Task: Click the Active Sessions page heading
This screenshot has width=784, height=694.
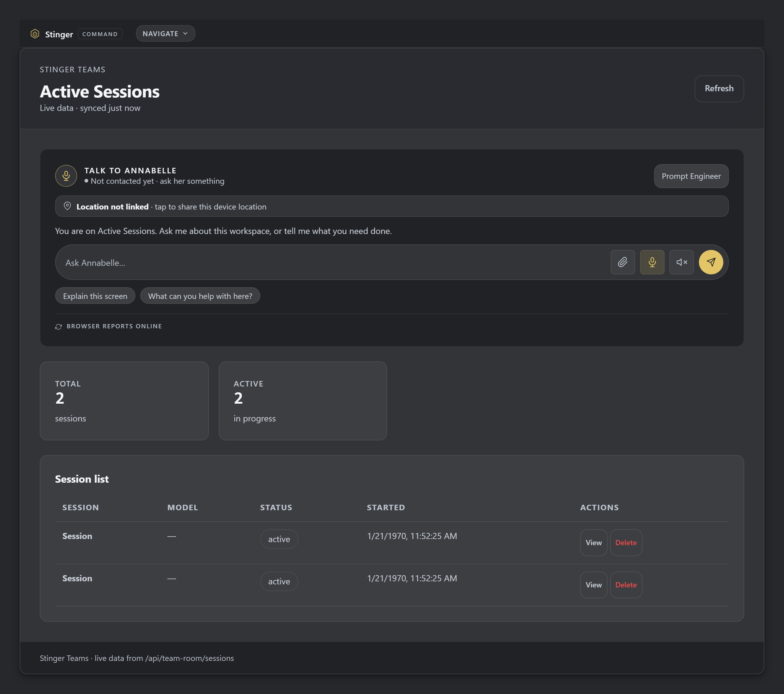Action: (x=100, y=92)
